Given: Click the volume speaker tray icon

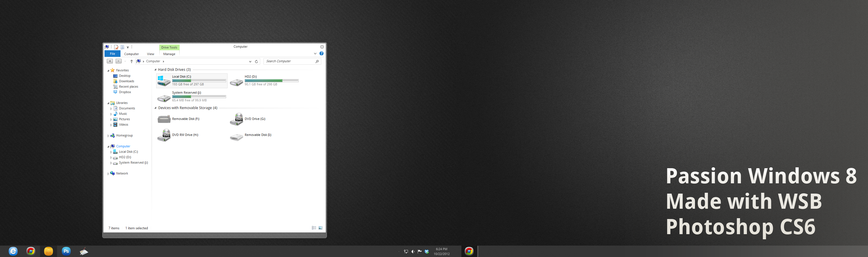Looking at the screenshot, I should (x=413, y=252).
